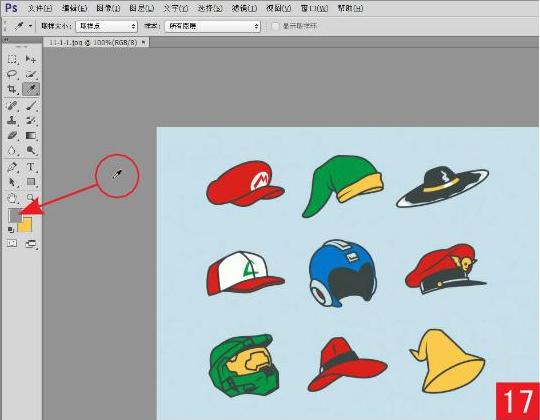Select the Dodge tool
The width and height of the screenshot is (540, 420).
(31, 151)
